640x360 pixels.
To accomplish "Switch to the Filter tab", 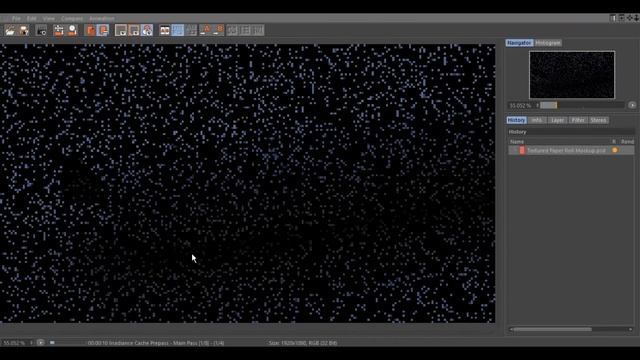I will pyautogui.click(x=578, y=120).
